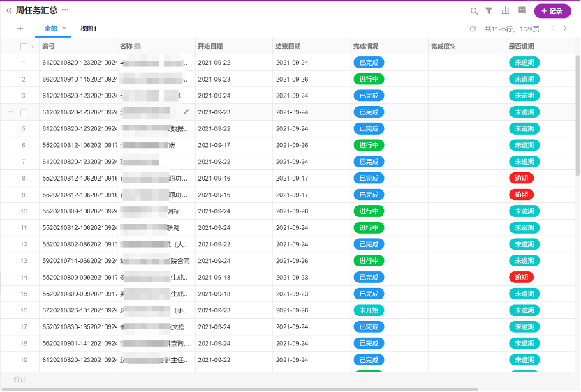Screen dimensions: 581x392
Task: Toggle the select-all checkbox in header
Action: tap(24, 47)
